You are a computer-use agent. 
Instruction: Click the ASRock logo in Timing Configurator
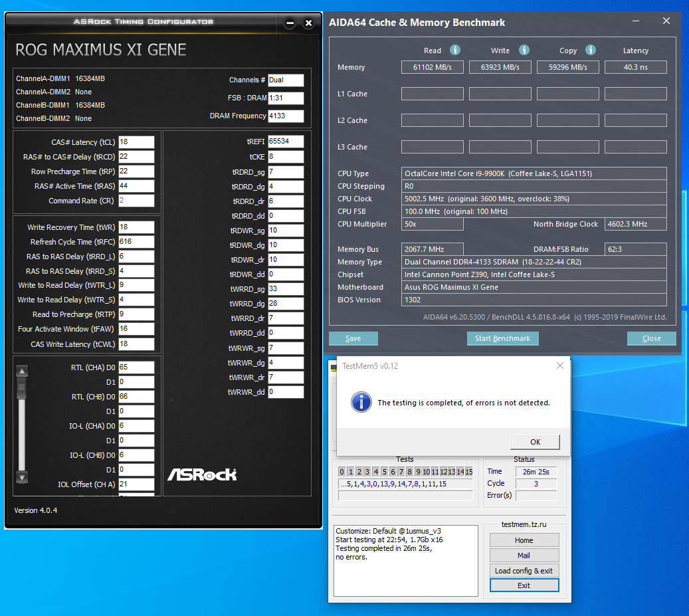[202, 474]
